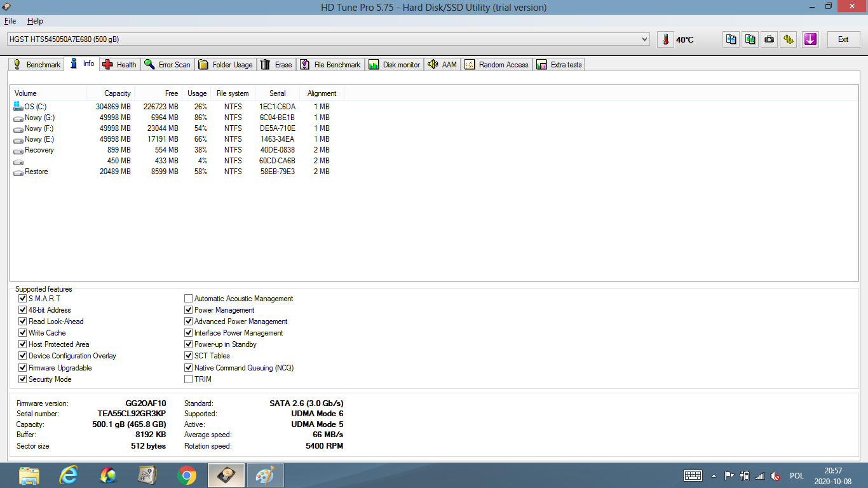Open the Disk monitor tab

395,64
